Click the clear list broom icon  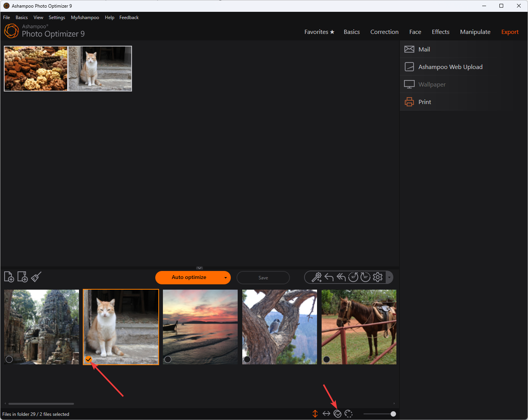(x=36, y=277)
